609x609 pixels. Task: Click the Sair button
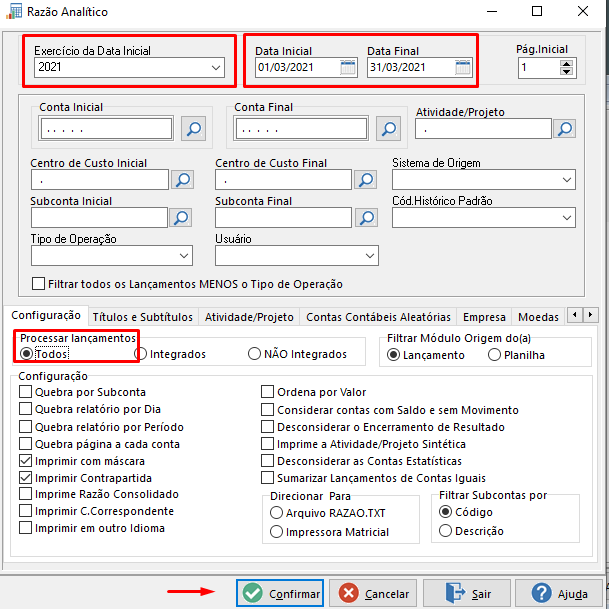[x=467, y=593]
